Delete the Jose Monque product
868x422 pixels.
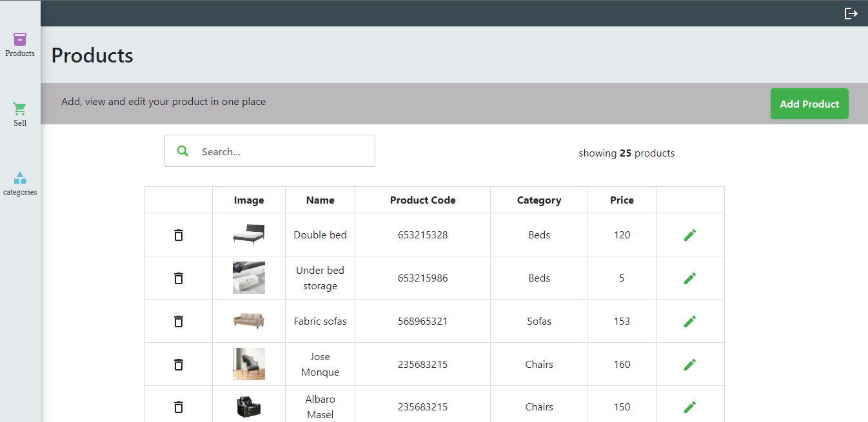(x=179, y=364)
